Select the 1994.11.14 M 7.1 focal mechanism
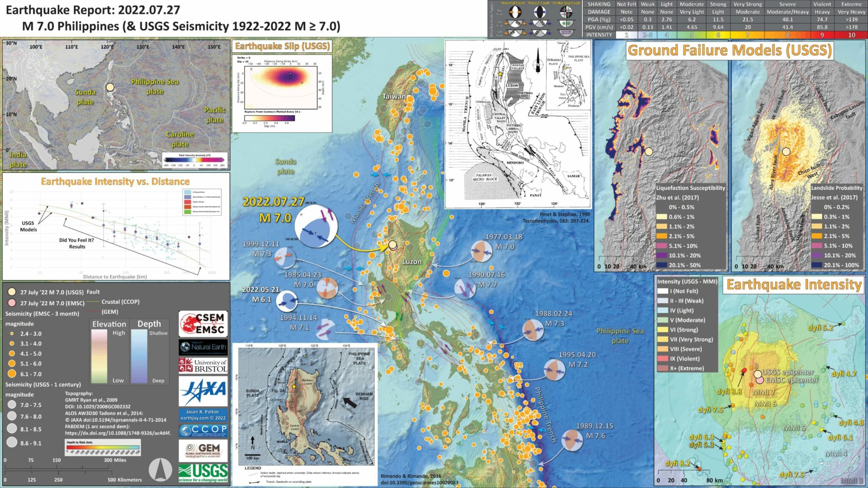The image size is (868, 488). click(325, 329)
